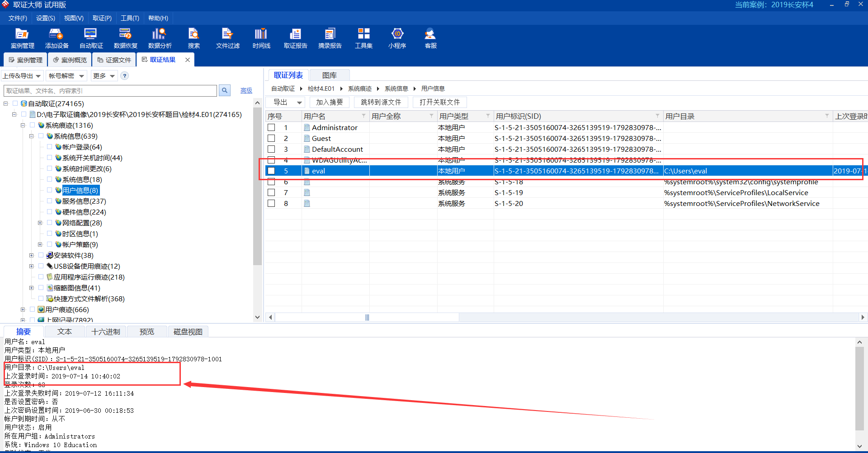Image resolution: width=868 pixels, height=453 pixels.
Task: Open the 小程序 toolbar icon
Action: (x=397, y=38)
